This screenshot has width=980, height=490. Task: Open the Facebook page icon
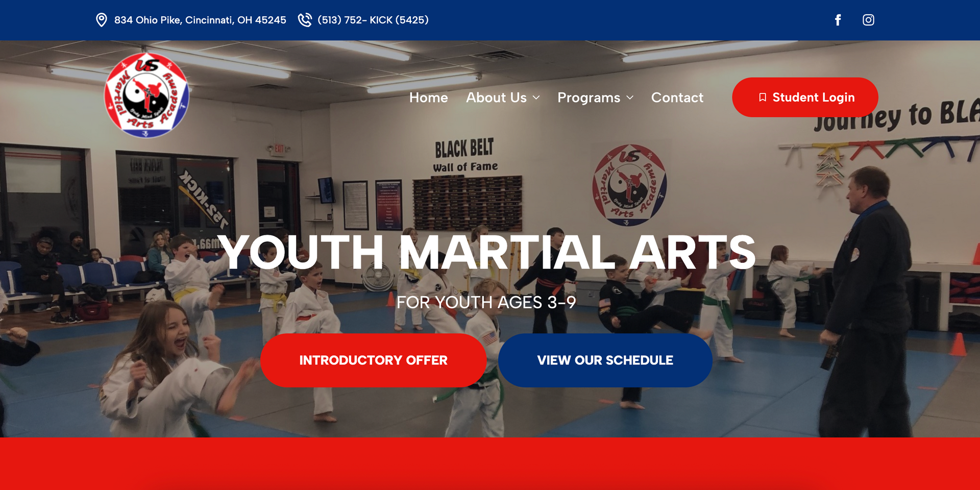(x=838, y=20)
